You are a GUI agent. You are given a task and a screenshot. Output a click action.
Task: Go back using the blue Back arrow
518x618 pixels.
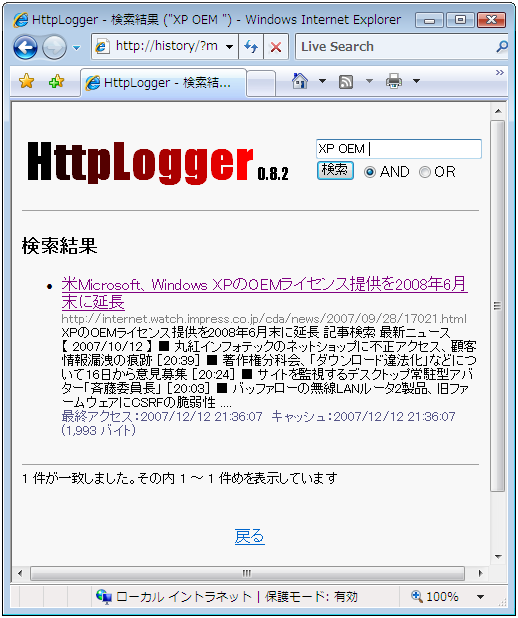(x=25, y=47)
